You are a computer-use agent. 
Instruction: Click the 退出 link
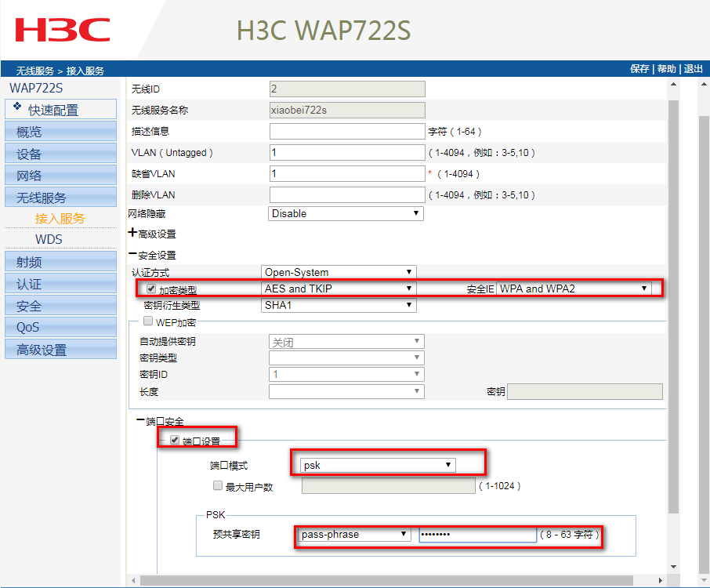694,69
